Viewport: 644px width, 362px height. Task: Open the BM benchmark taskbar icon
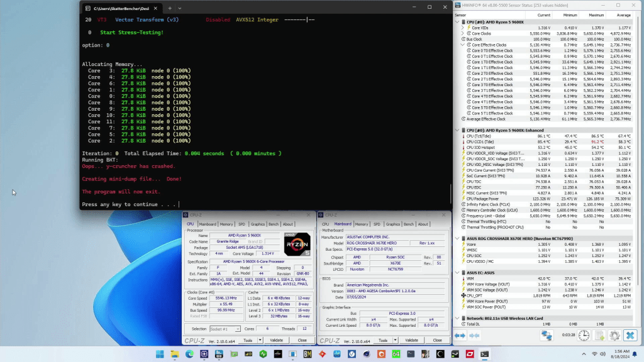tap(307, 354)
